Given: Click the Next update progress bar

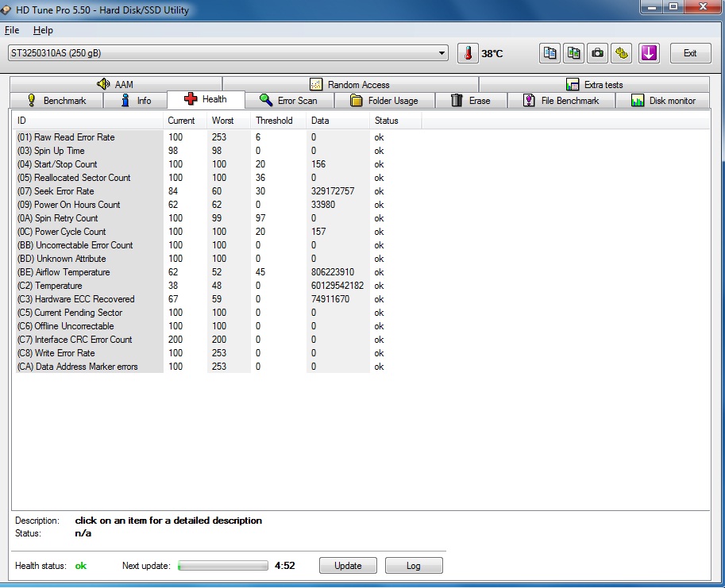Looking at the screenshot, I should pos(223,566).
